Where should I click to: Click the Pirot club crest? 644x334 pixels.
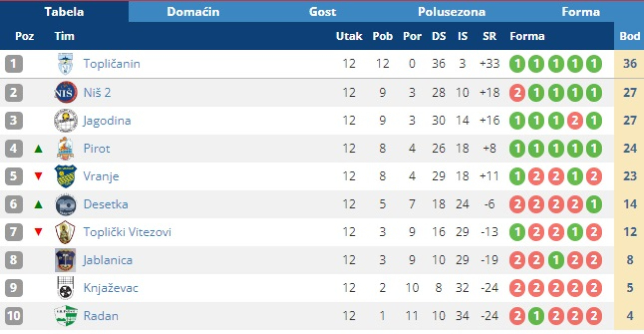pos(65,149)
